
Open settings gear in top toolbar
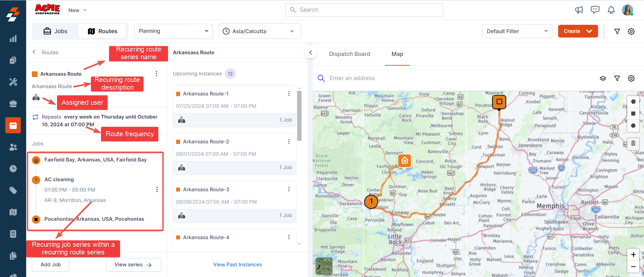click(x=631, y=31)
